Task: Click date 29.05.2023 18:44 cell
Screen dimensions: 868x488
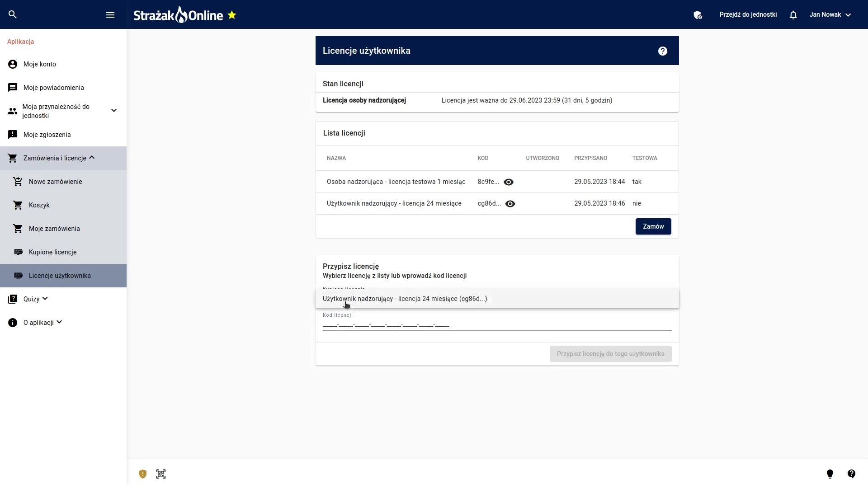Action: pyautogui.click(x=599, y=182)
